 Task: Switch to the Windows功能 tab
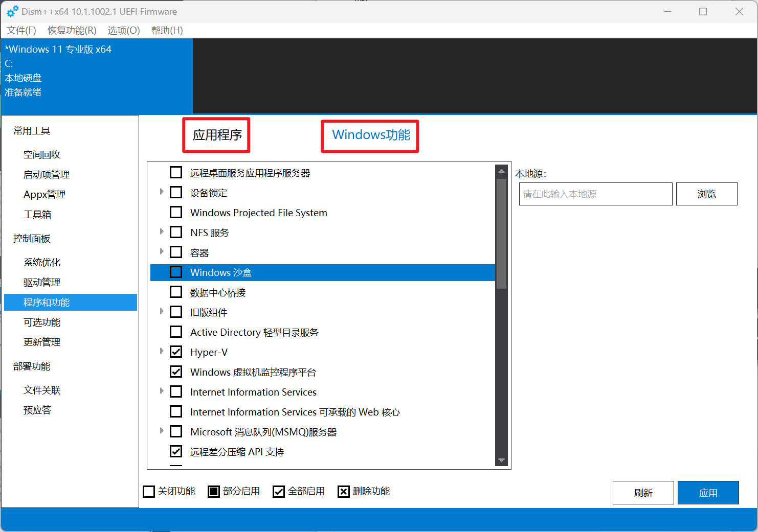tap(371, 135)
